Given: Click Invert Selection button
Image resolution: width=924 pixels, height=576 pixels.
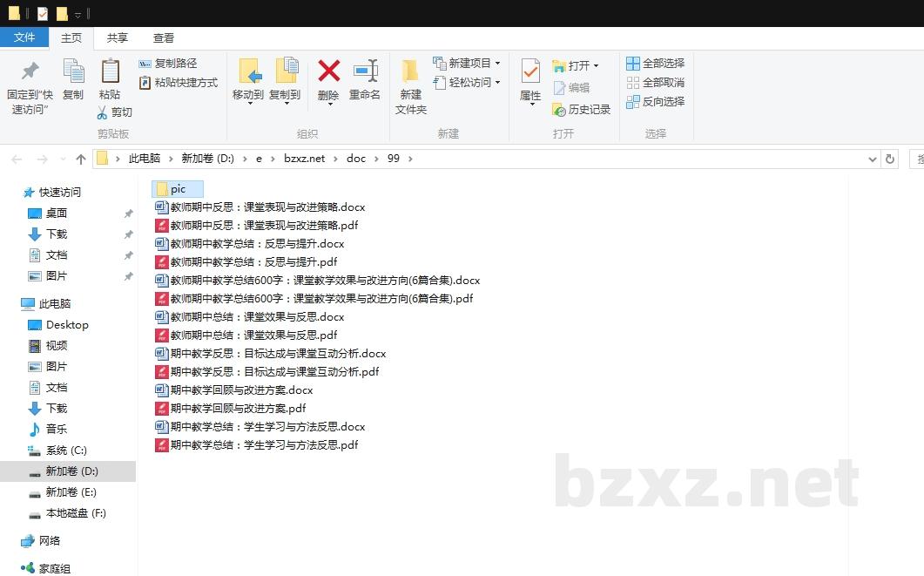Looking at the screenshot, I should click(x=656, y=102).
